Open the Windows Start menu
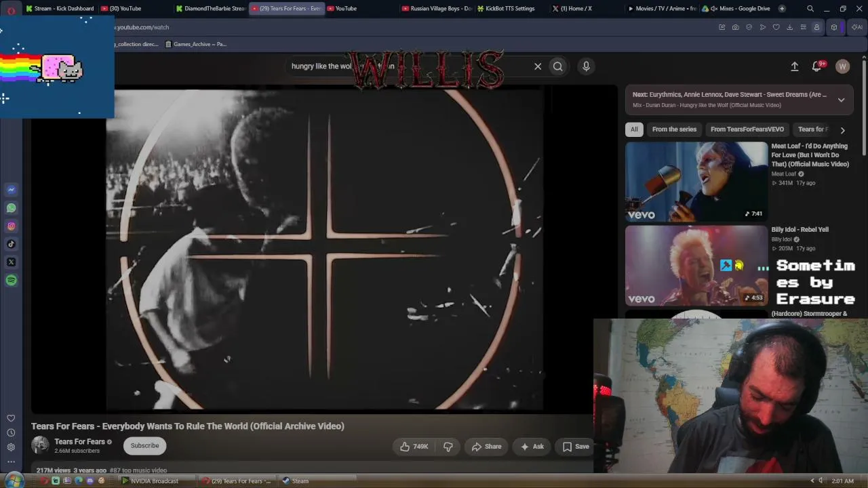This screenshot has width=868, height=488. coord(14,481)
